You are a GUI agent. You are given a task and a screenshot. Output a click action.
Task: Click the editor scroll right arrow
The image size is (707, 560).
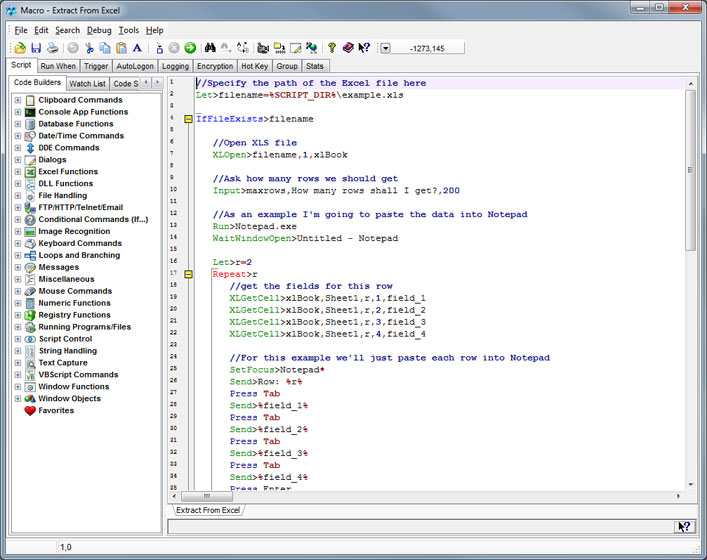(x=678, y=496)
